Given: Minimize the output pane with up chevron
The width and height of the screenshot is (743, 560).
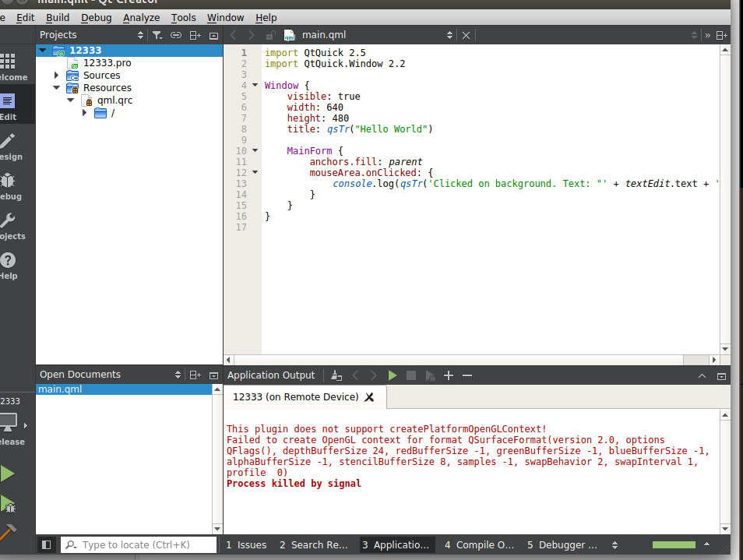Looking at the screenshot, I should (703, 376).
